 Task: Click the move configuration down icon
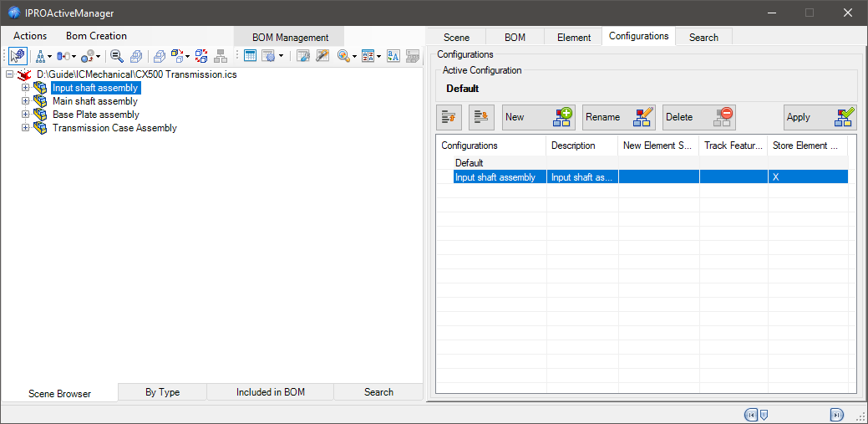[480, 118]
